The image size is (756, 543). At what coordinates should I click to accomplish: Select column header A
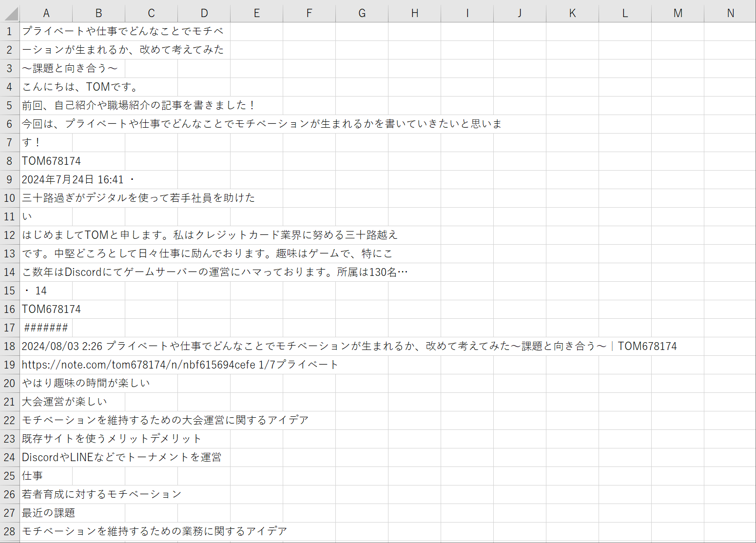46,13
